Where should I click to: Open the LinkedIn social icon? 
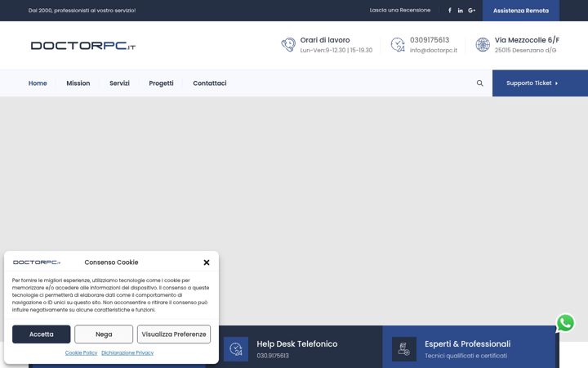click(x=460, y=11)
